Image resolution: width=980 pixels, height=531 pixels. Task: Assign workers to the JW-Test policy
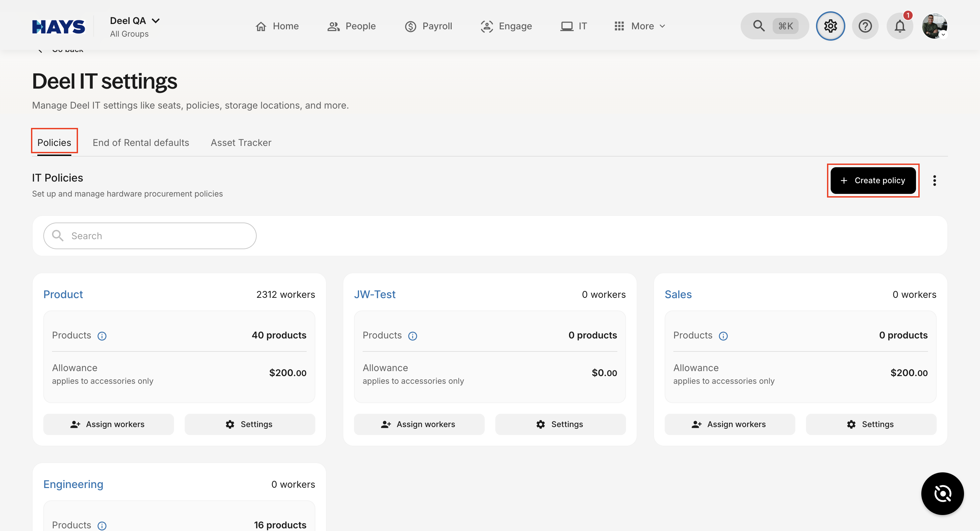click(x=419, y=424)
